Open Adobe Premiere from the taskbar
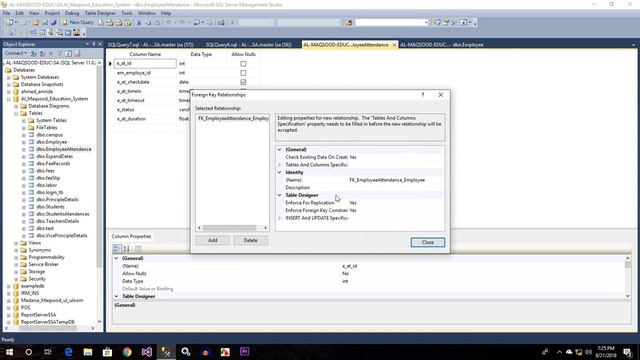The height and width of the screenshot is (360, 640). coord(244,352)
